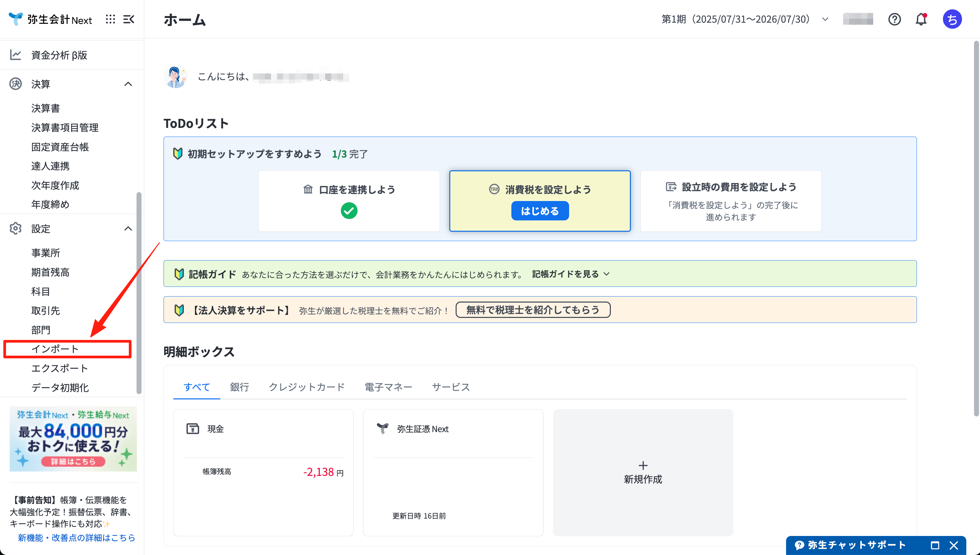The width and height of the screenshot is (980, 555).
Task: Click the 新規作成 card
Action: tap(643, 473)
